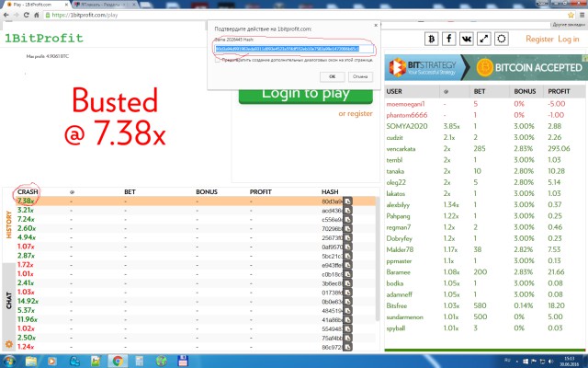Copy hash for the 1.07x crash row
The width and height of the screenshot is (588, 368).
347,247
